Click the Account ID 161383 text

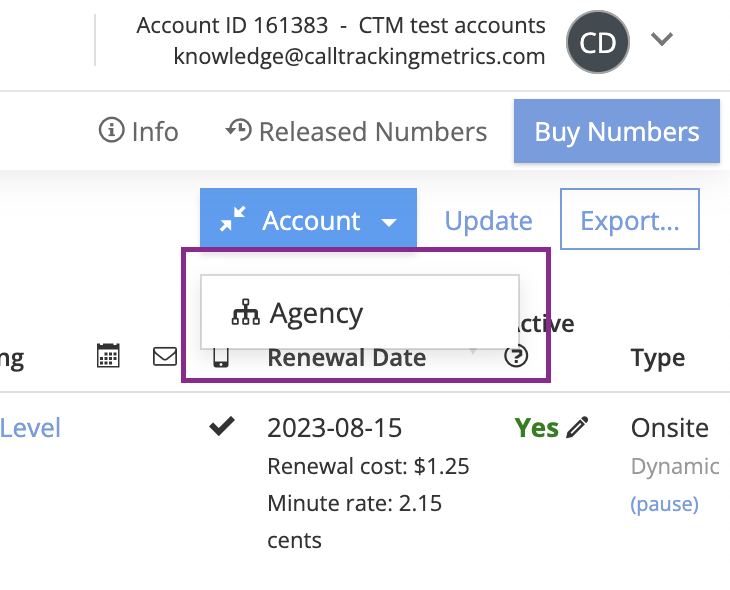(232, 25)
